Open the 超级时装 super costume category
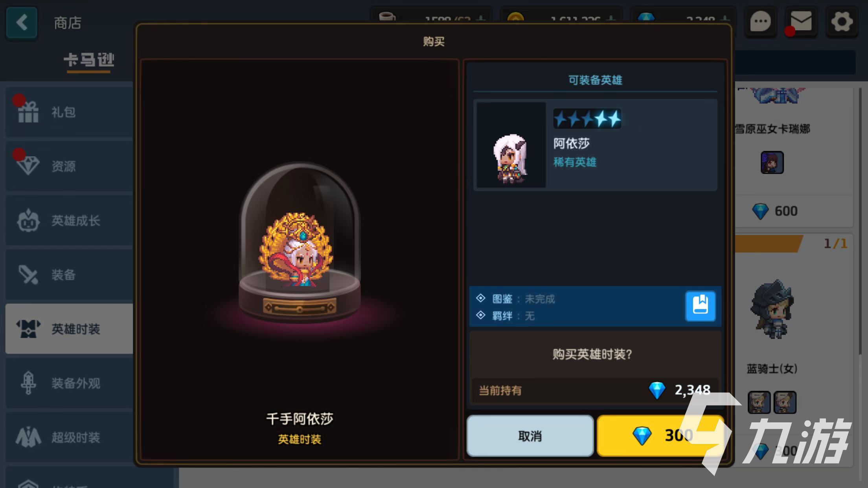The width and height of the screenshot is (868, 488). [x=69, y=437]
